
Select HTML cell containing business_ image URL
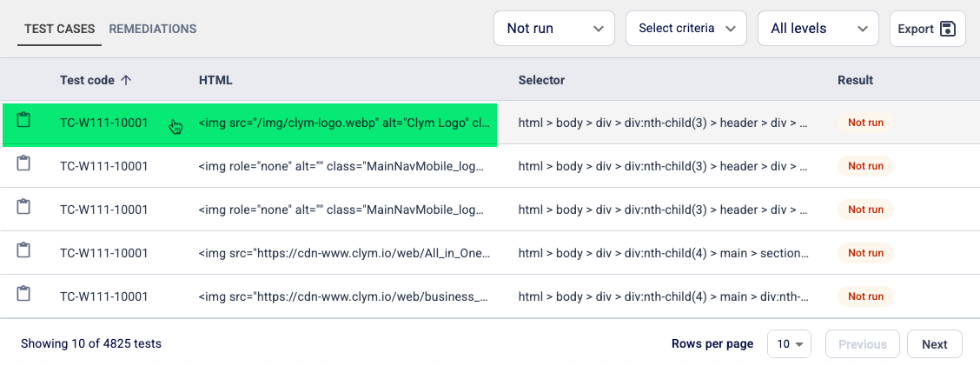click(344, 296)
